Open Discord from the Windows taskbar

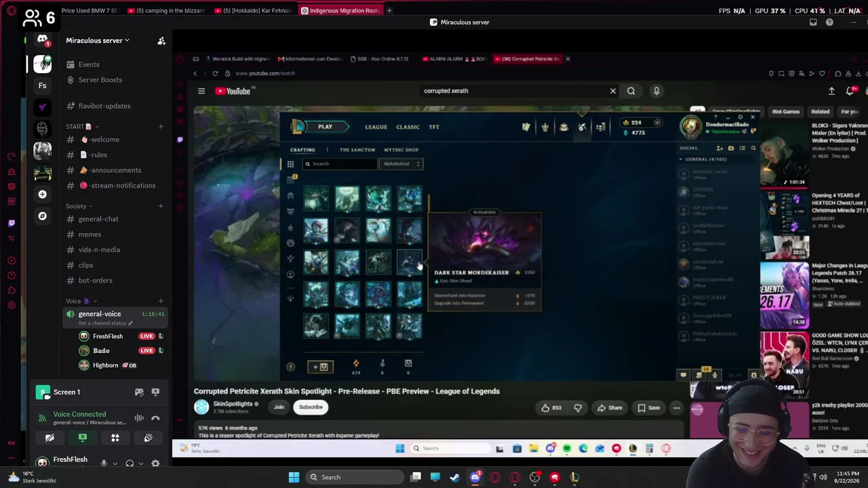[x=475, y=477]
